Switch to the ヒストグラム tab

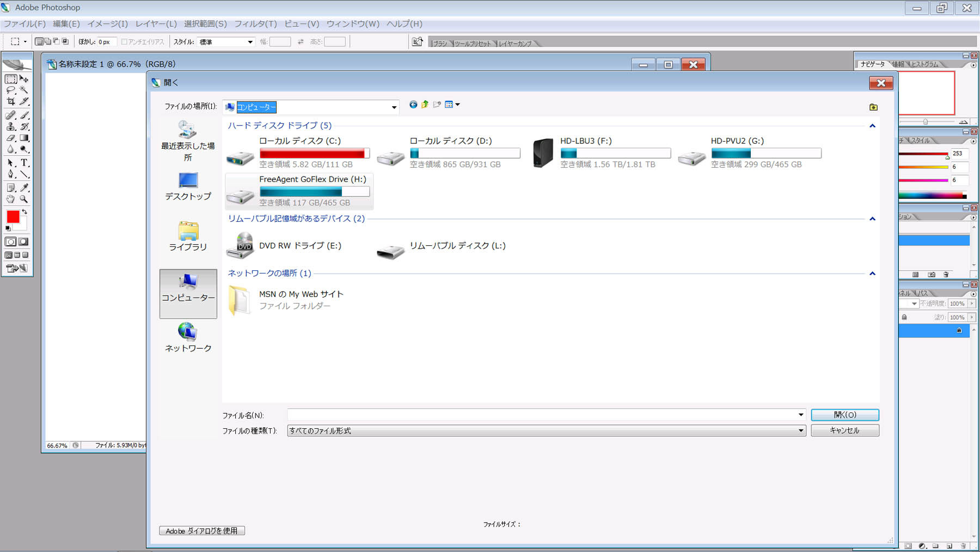coord(925,64)
